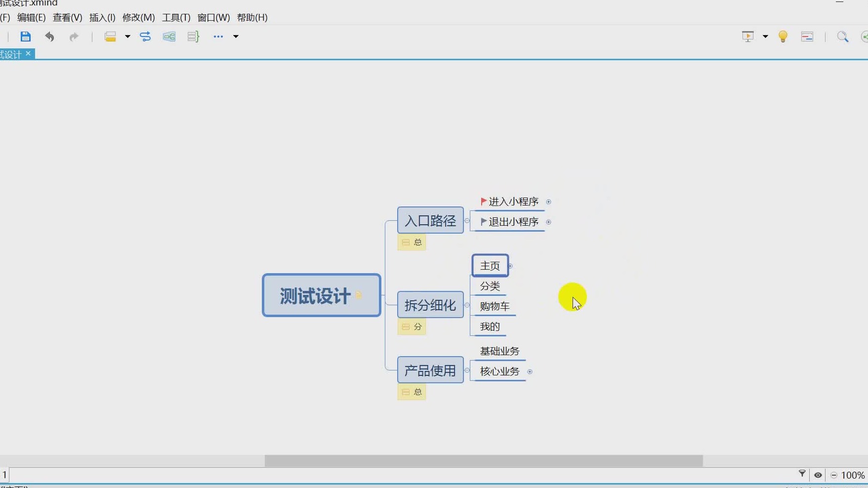This screenshot has width=868, height=488.
Task: Open the 工具(T) menu
Action: tap(175, 17)
